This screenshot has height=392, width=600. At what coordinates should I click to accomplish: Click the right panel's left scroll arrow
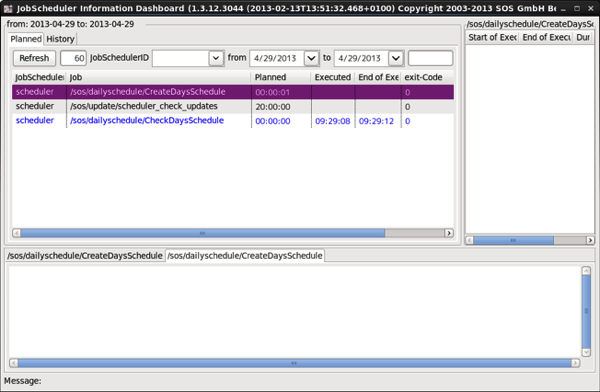(x=470, y=240)
